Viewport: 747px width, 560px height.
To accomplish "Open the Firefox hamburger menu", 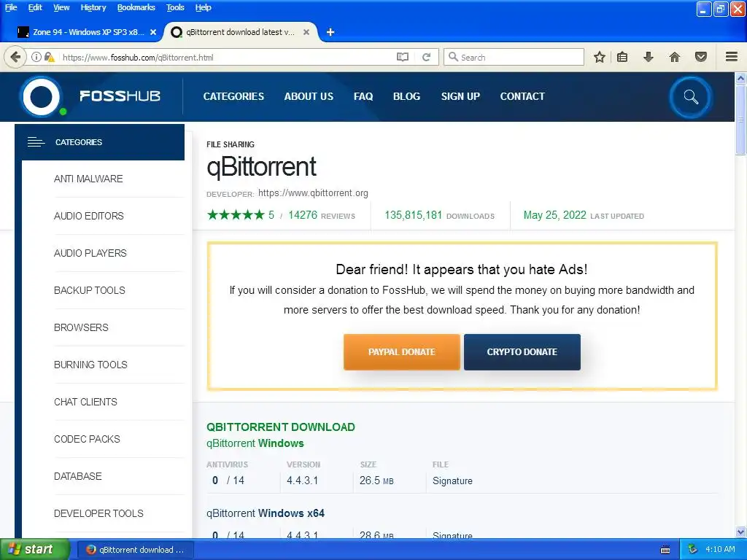I will click(732, 57).
